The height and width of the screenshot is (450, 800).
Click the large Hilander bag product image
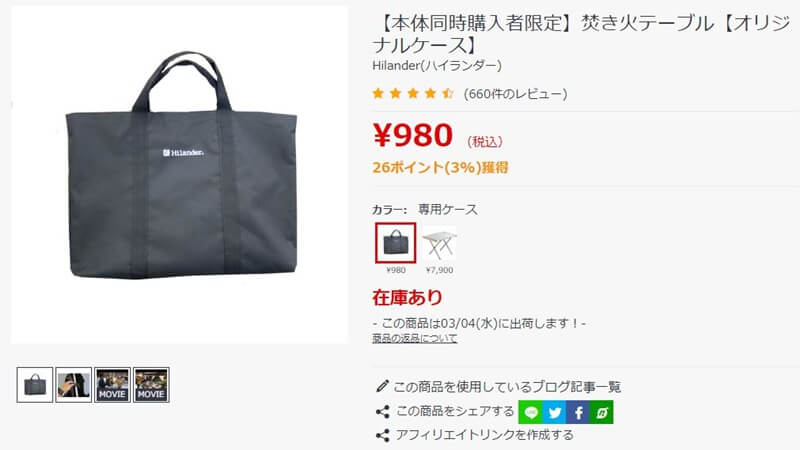click(180, 174)
